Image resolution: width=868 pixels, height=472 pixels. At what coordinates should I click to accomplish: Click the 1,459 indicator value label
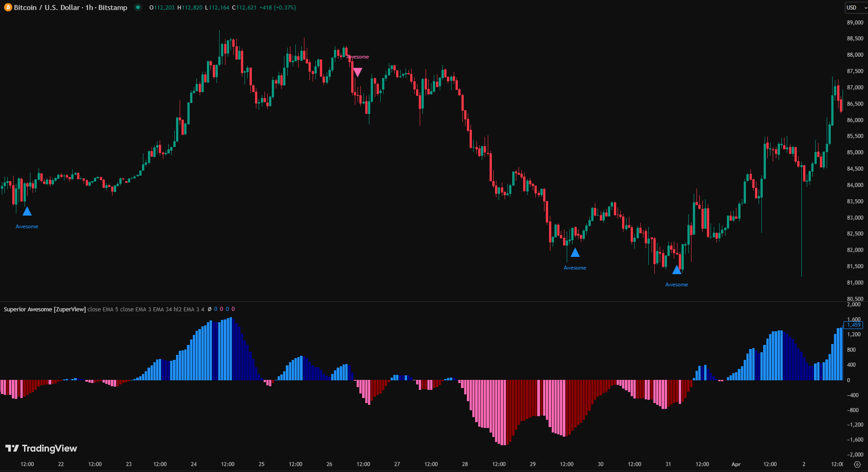tap(853, 325)
